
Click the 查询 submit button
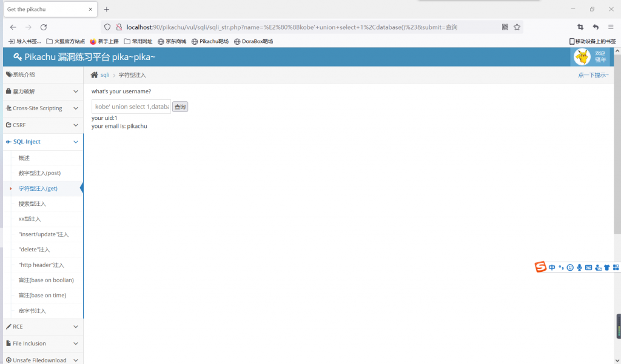click(180, 107)
